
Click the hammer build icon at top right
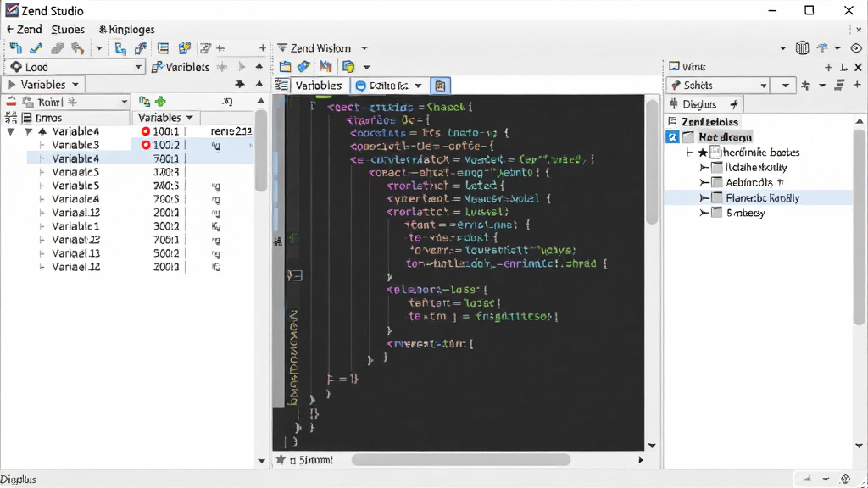(x=822, y=48)
